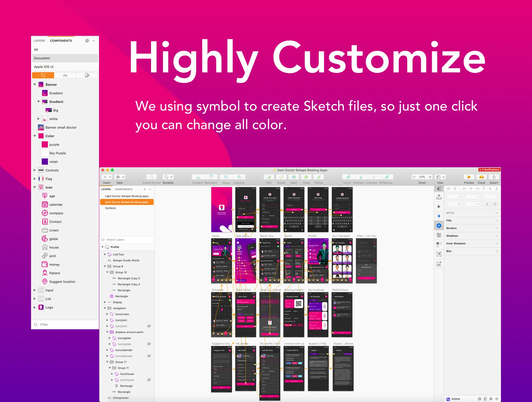The image size is (532, 402).
Task: Click the Create Symbol toolbar icon
Action: click(151, 177)
